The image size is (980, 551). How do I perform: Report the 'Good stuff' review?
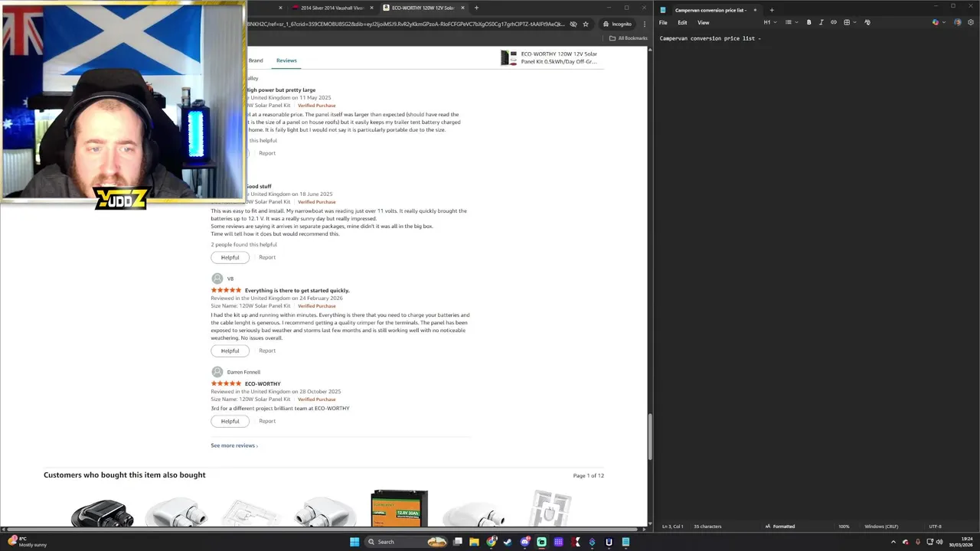267,257
